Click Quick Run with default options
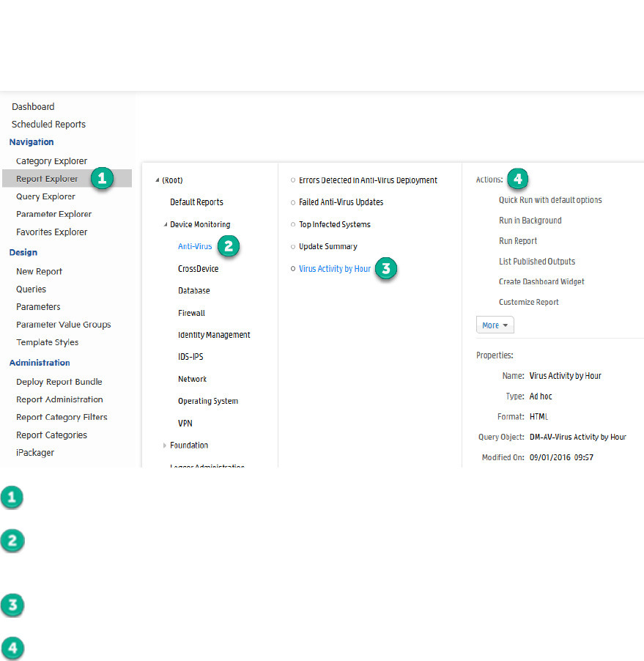The width and height of the screenshot is (644, 661). click(550, 200)
